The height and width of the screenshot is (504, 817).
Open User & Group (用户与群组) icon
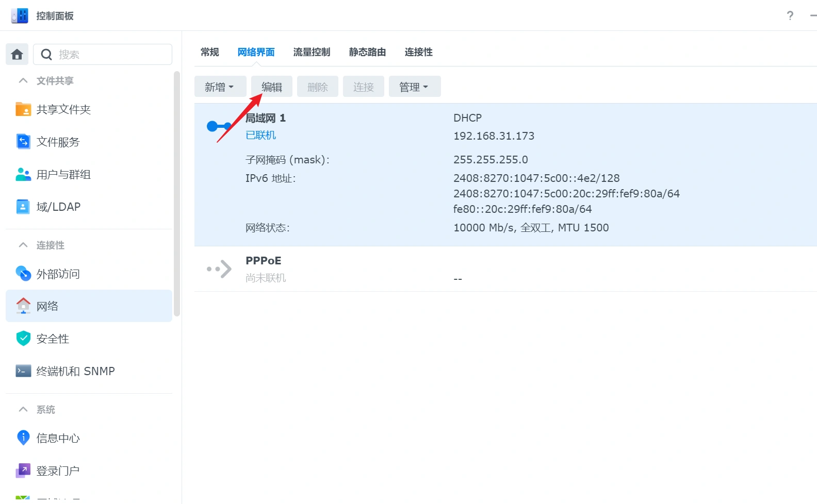coord(23,174)
